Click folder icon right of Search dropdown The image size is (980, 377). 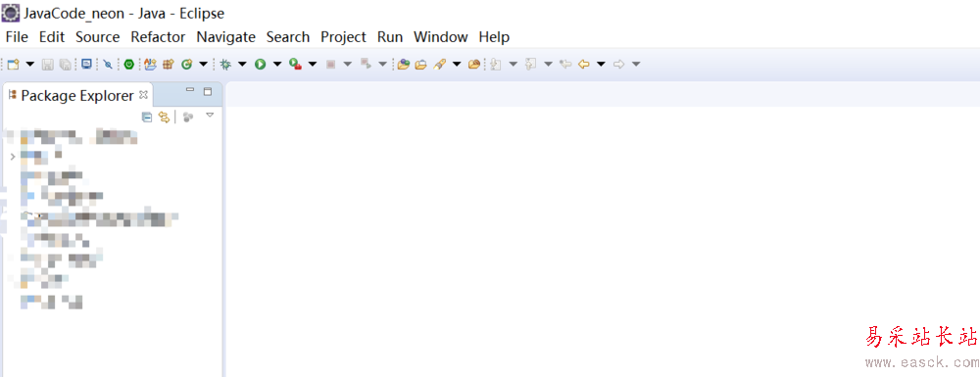[x=474, y=64]
